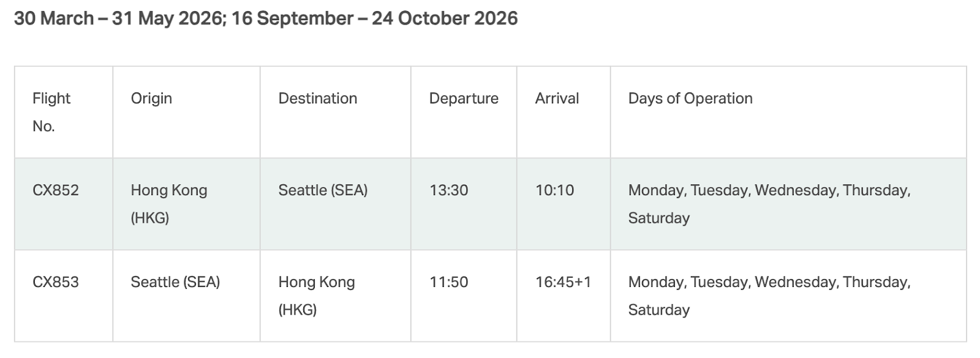Select the Departure column header
Screen dimensions: 980x358
pyautogui.click(x=464, y=99)
